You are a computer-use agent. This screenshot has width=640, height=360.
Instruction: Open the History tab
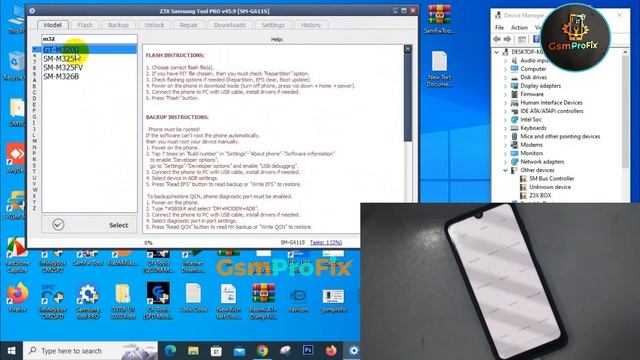311,25
